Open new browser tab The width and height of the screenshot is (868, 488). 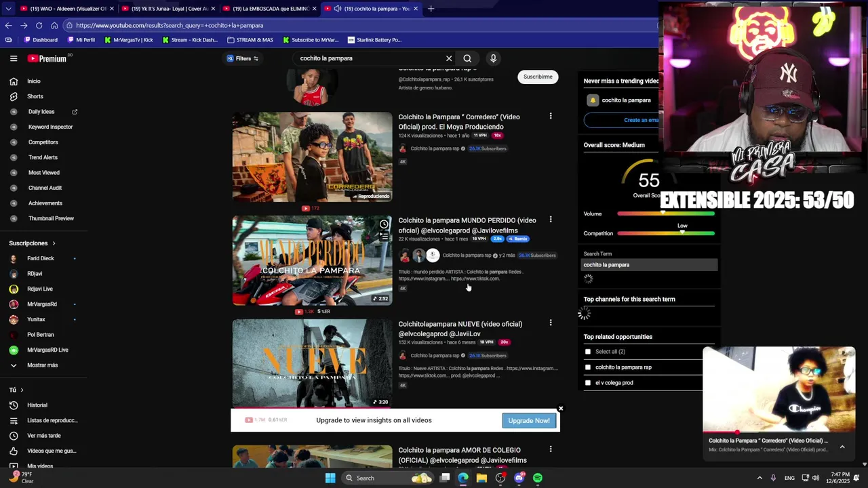431,9
